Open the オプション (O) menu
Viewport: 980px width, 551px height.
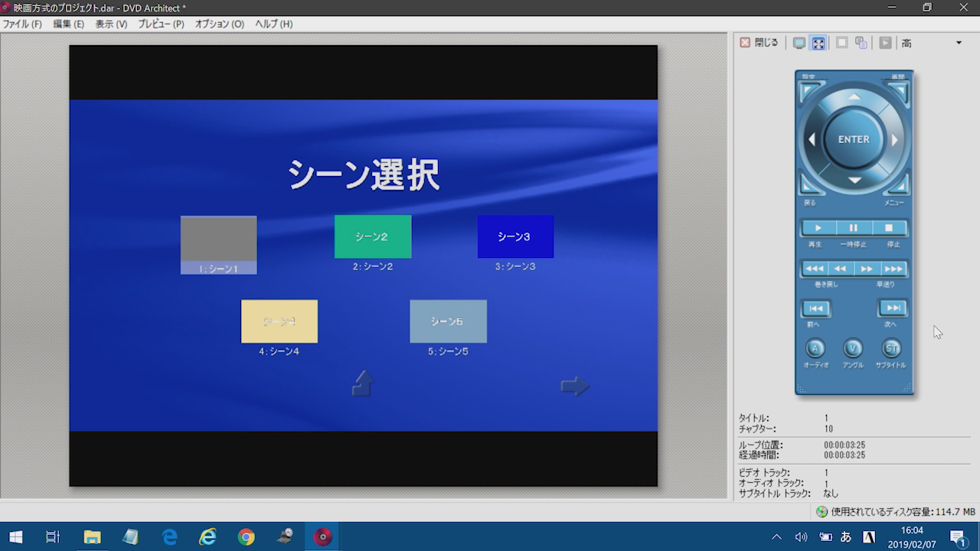pyautogui.click(x=219, y=24)
